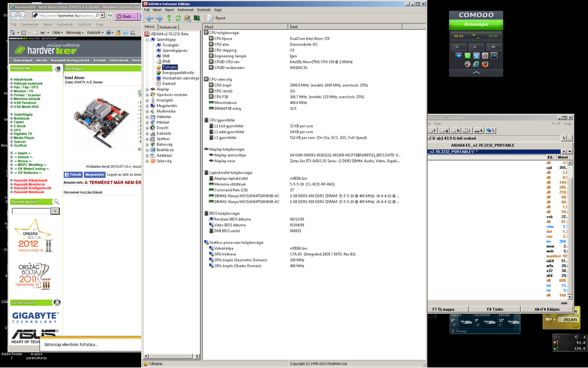Open the Oldal dropdown in IE toolbar
Screen dimensions: 588x368
(58, 33)
